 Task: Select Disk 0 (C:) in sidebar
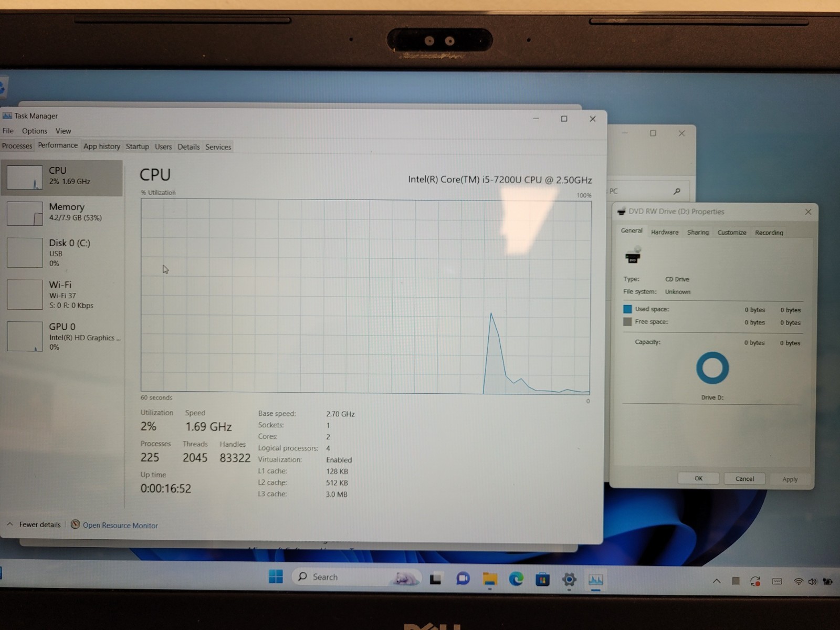tap(61, 253)
